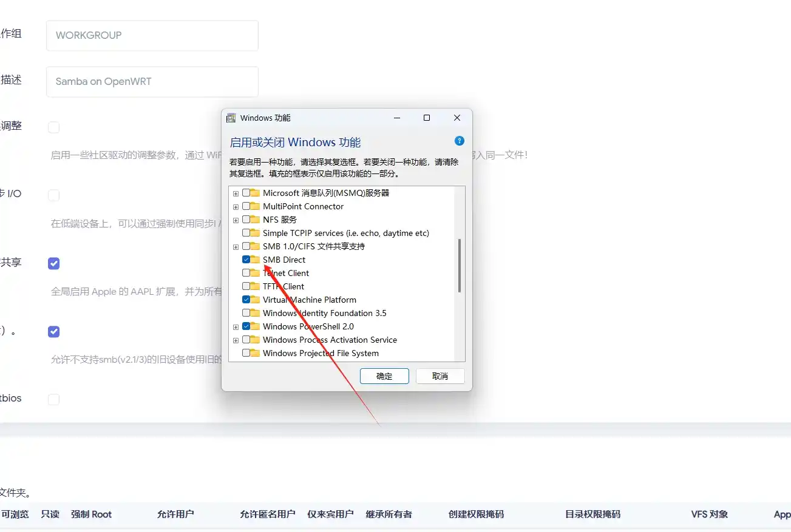Click the Windows Features title bar icon
The height and width of the screenshot is (532, 791).
click(231, 118)
